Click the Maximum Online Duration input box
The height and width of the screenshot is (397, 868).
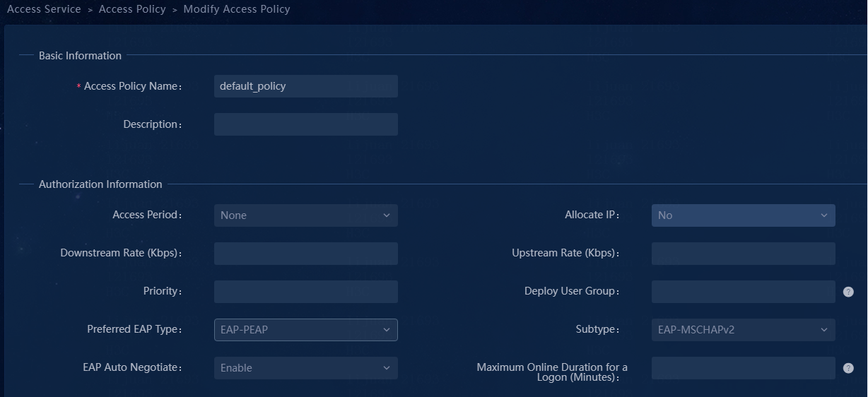(744, 368)
